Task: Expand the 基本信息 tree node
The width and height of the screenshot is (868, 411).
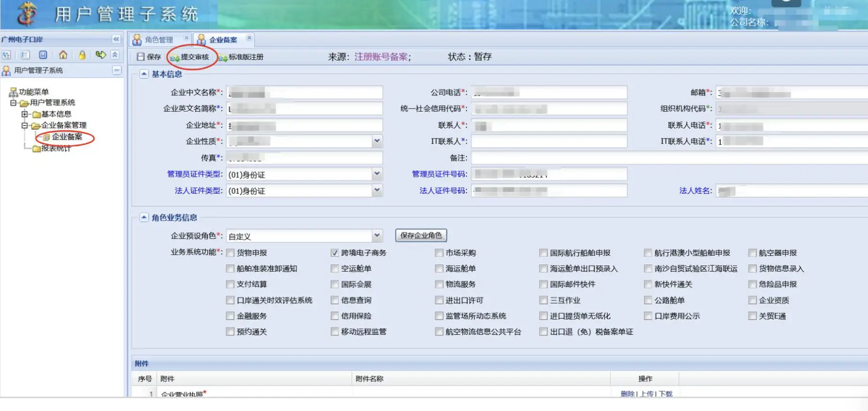Action: click(x=25, y=114)
